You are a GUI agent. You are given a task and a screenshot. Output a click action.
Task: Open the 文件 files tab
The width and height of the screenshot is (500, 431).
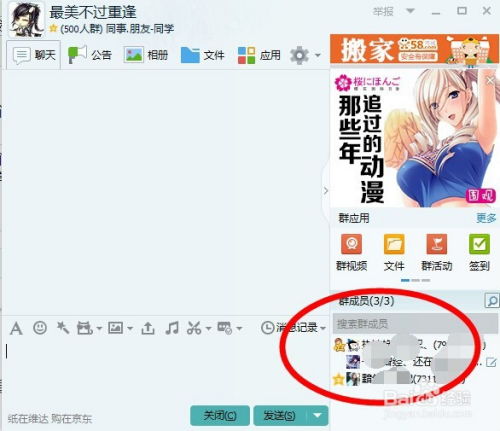[202, 55]
